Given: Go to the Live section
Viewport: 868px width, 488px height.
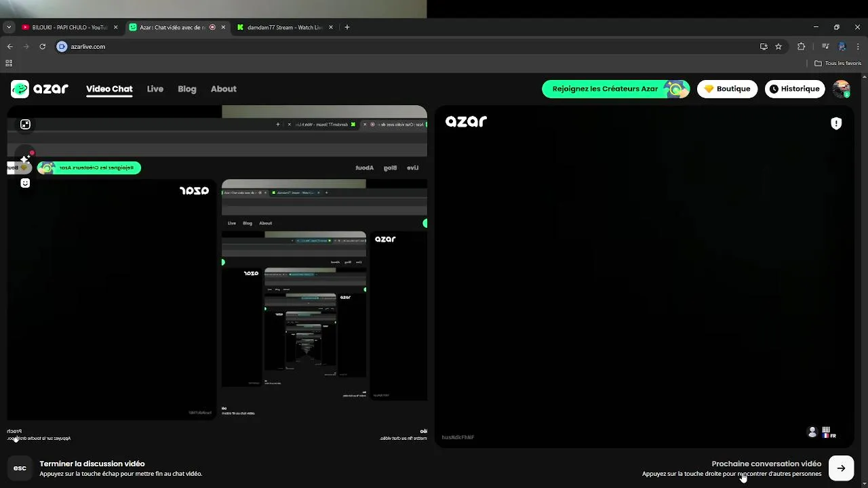Looking at the screenshot, I should point(155,89).
